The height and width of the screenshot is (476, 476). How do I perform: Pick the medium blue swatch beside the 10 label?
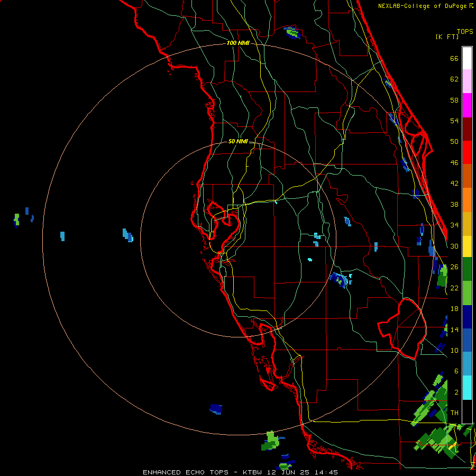(467, 340)
